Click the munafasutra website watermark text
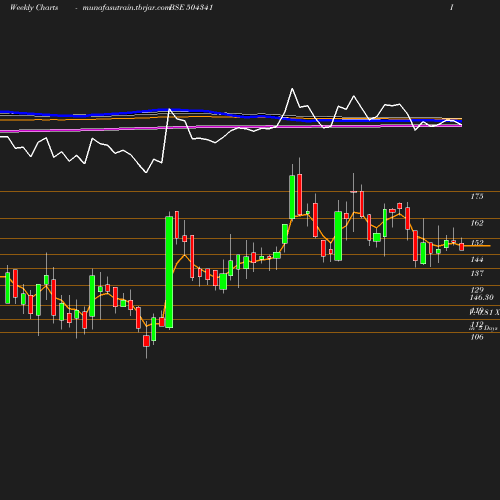The image size is (500, 500). coord(126,7)
